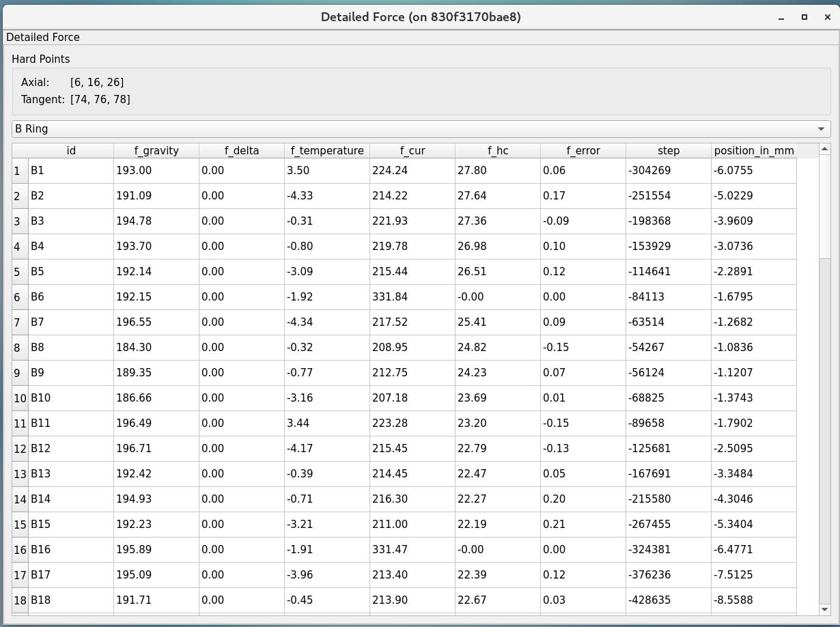Select the B11 f_temperature cell 3.44
The width and height of the screenshot is (840, 627).
327,423
